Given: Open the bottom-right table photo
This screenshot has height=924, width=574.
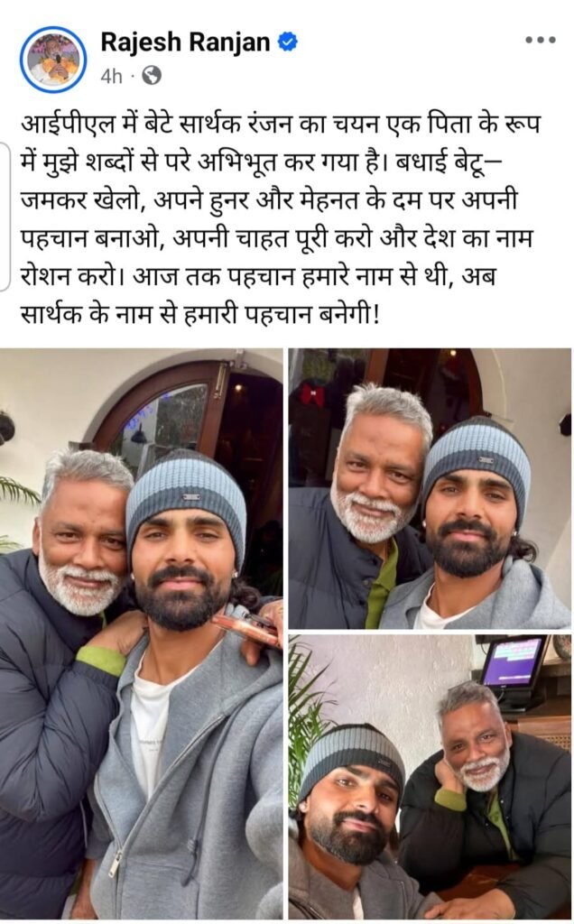Looking at the screenshot, I should 430,777.
